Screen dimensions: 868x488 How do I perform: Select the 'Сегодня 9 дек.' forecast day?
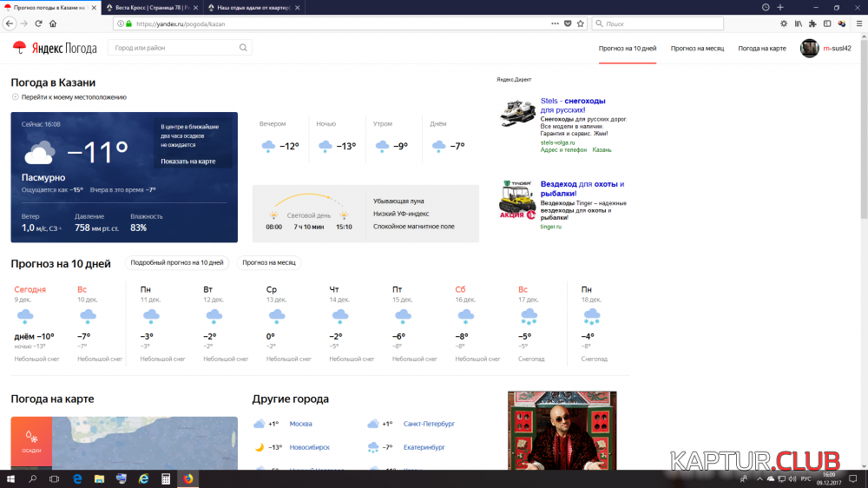pos(37,326)
